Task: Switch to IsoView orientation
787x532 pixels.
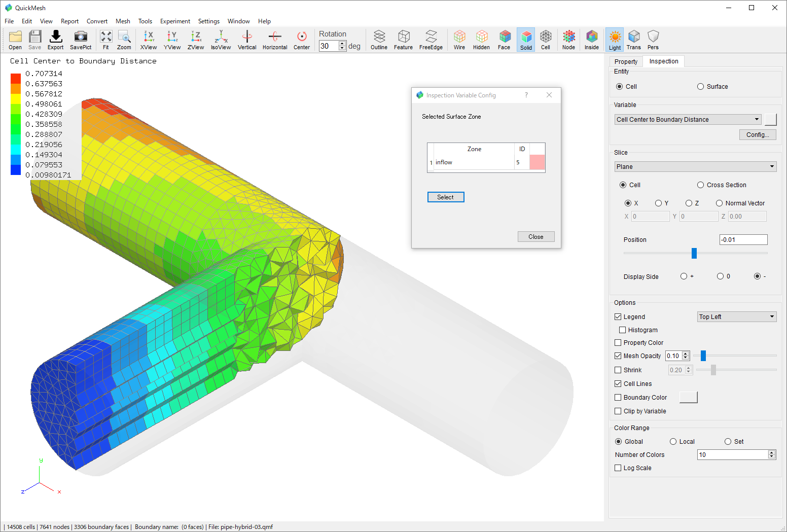Action: click(221, 40)
